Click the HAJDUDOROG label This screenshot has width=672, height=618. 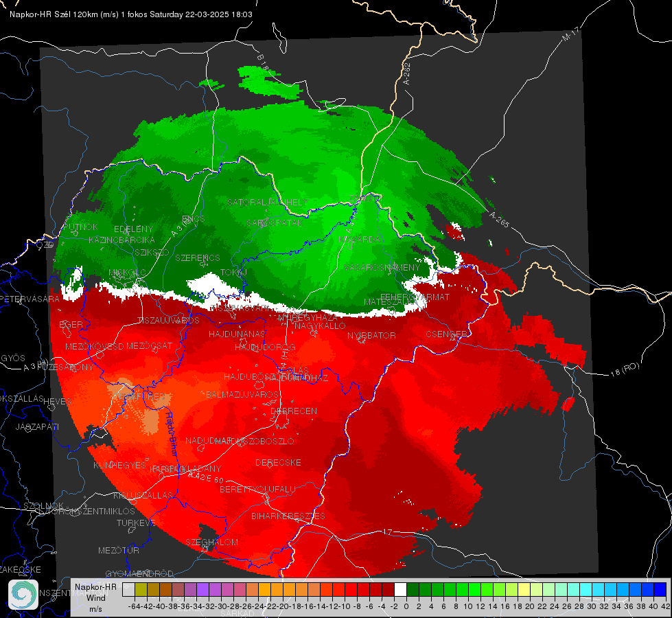tap(265, 347)
